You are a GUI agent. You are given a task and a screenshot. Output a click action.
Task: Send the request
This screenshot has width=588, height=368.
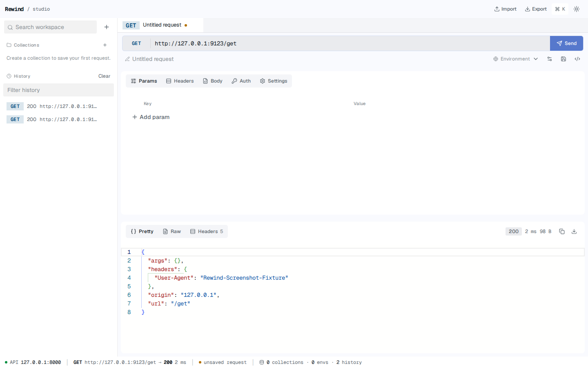(566, 43)
